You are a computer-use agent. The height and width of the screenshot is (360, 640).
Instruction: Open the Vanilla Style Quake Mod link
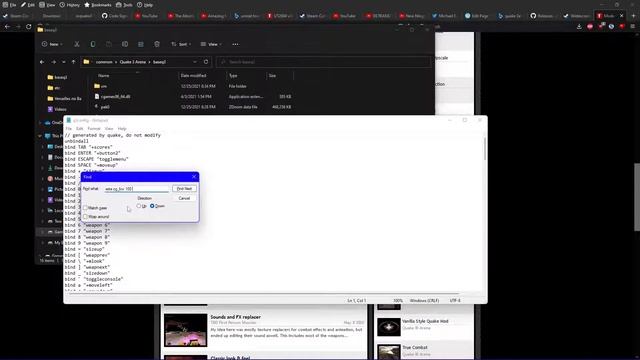(425, 321)
